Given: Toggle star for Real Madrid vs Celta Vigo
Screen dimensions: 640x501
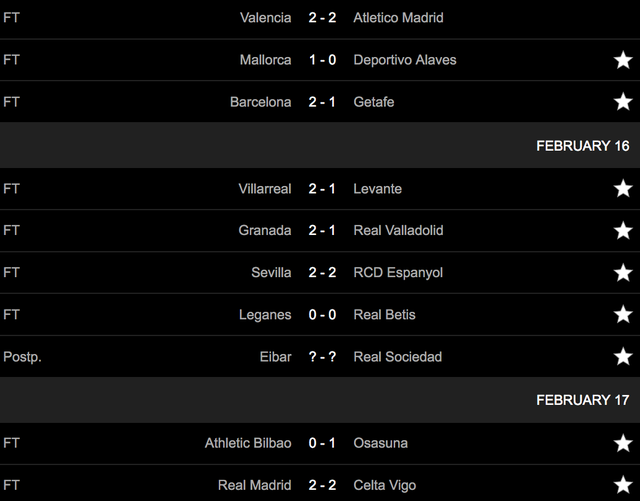Looking at the screenshot, I should [x=623, y=485].
